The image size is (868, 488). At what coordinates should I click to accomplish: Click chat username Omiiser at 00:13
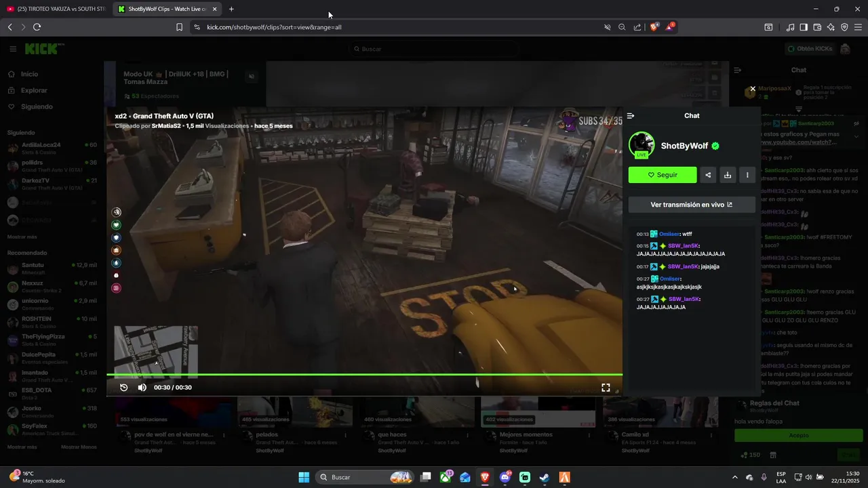click(x=670, y=234)
